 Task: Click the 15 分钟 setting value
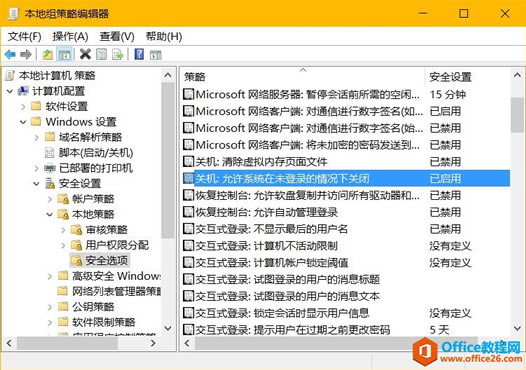(x=448, y=95)
